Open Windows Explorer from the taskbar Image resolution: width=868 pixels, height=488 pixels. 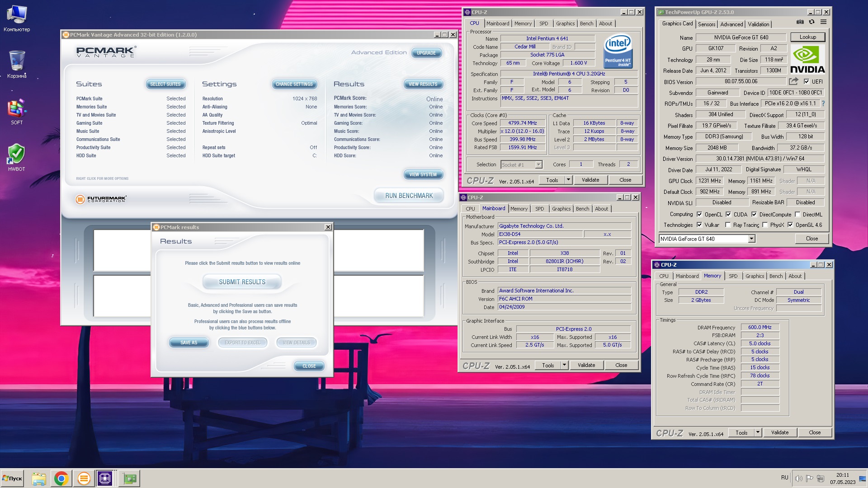click(39, 479)
